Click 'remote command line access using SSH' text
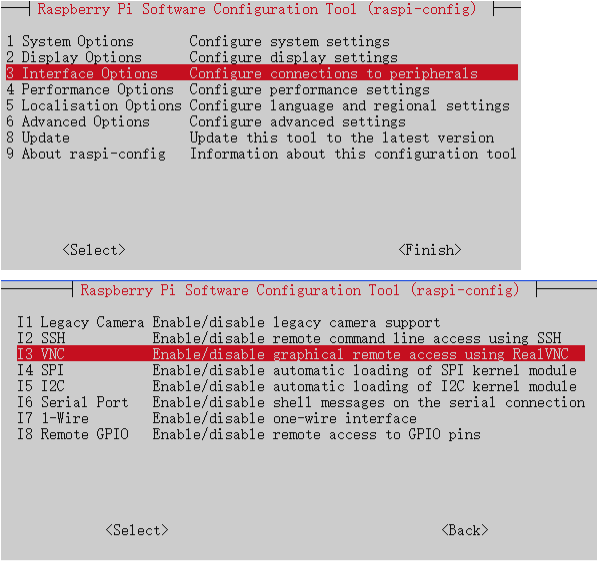The image size is (598, 561). point(417,338)
